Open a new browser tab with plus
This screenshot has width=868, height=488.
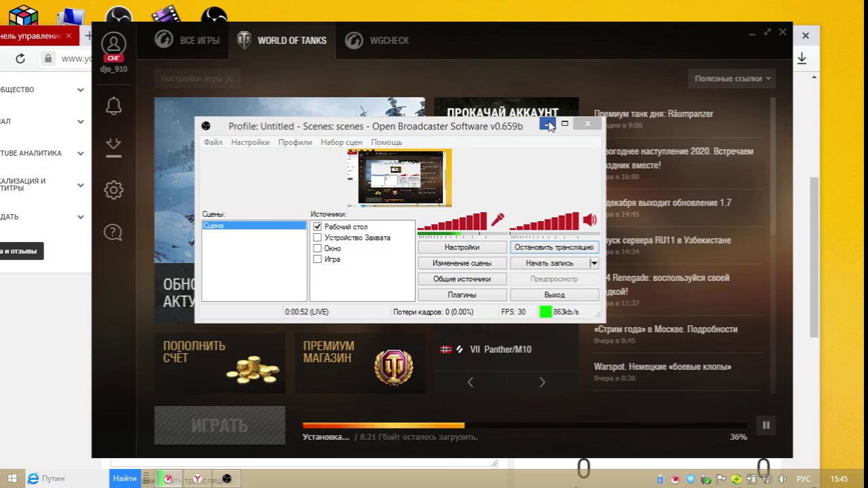[x=87, y=36]
